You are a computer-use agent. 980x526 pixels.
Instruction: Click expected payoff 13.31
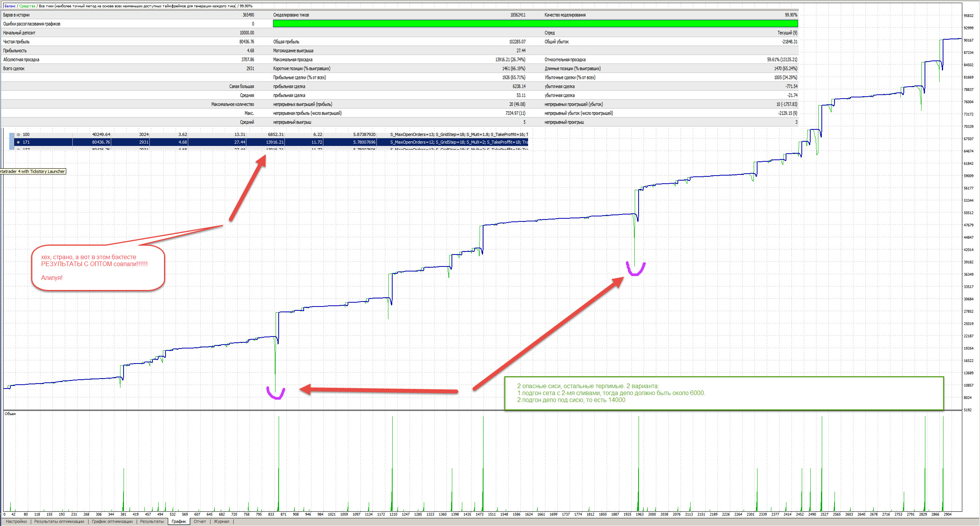pos(239,134)
